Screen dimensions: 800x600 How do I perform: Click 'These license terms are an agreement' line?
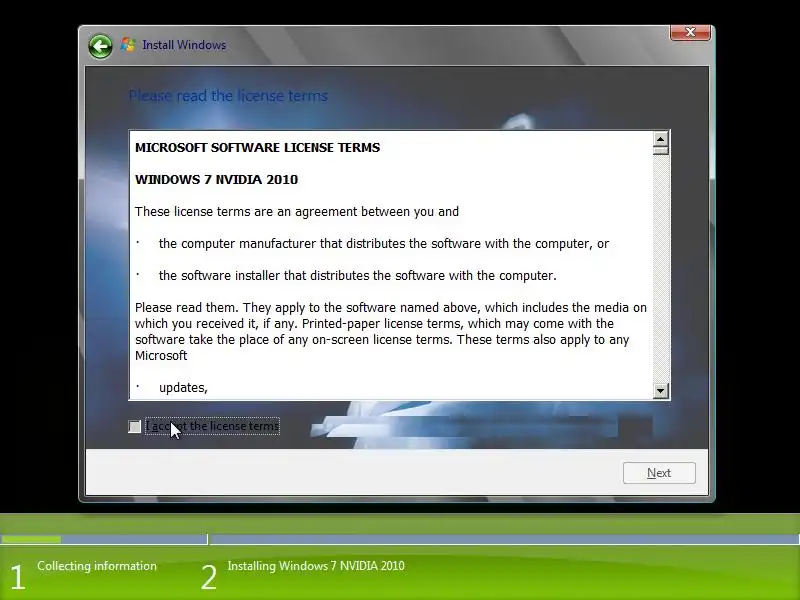[x=296, y=212]
